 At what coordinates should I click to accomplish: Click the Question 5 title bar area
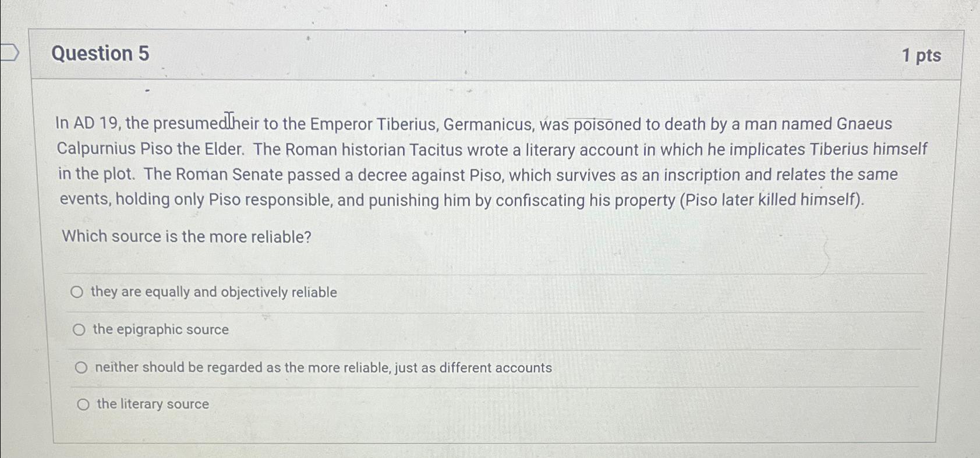pyautogui.click(x=466, y=54)
